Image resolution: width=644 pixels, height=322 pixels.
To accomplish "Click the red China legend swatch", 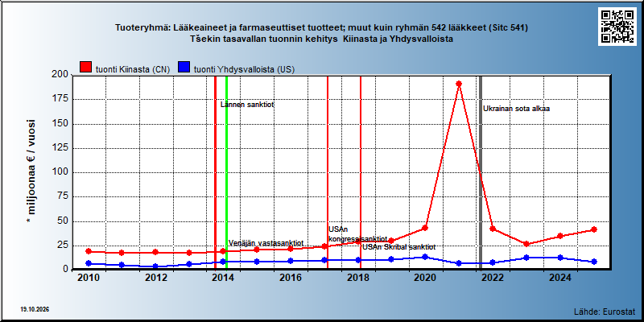I will coord(86,68).
